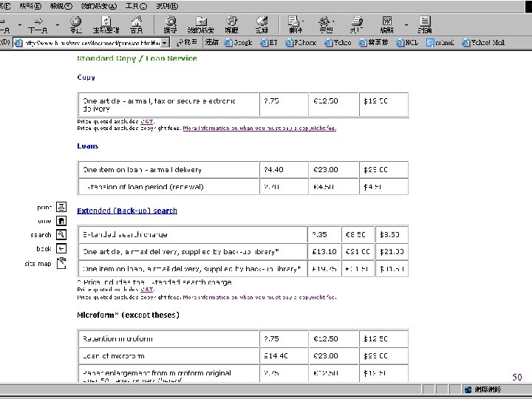Open the Media toolbar icon
Image resolution: width=532 pixels, height=399 pixels.
tap(231, 25)
